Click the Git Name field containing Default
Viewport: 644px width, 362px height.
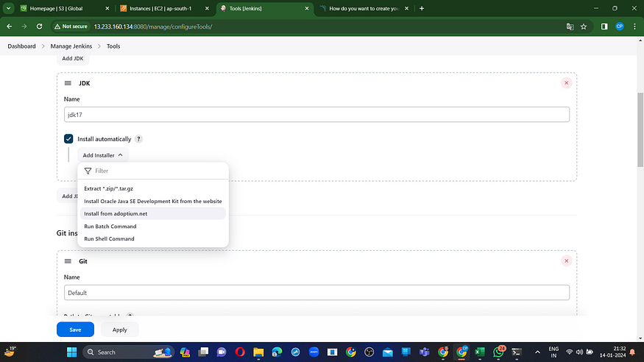point(316,293)
